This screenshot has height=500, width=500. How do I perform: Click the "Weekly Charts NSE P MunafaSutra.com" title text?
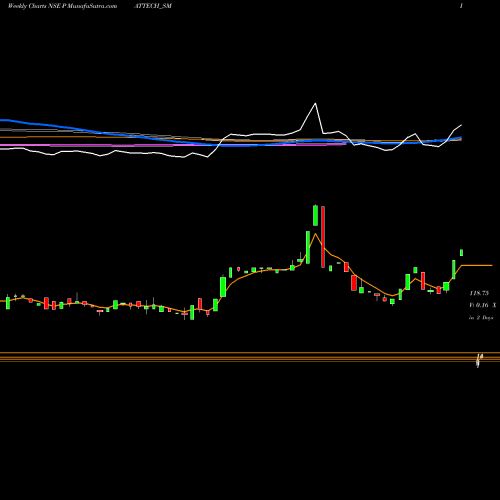point(62,6)
